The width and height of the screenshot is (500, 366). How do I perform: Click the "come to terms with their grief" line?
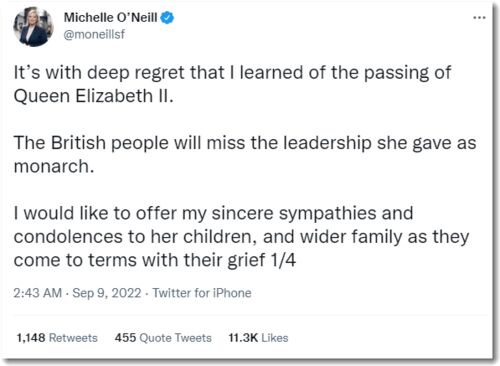coord(139,260)
